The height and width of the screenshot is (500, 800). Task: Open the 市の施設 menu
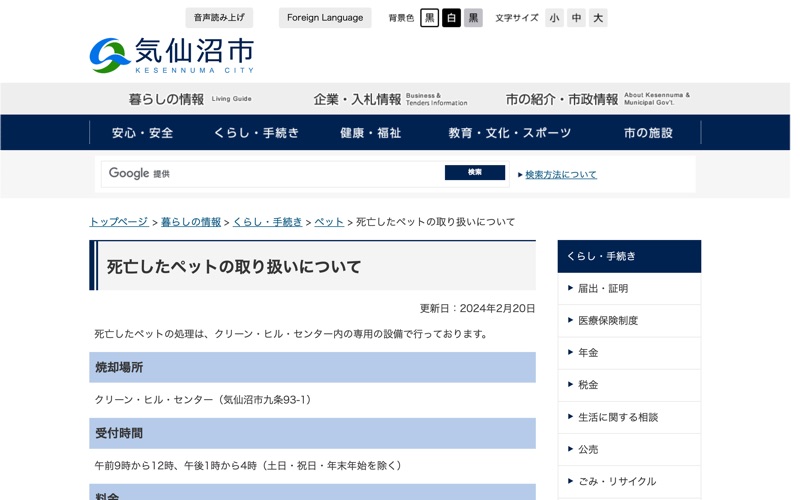pos(648,133)
